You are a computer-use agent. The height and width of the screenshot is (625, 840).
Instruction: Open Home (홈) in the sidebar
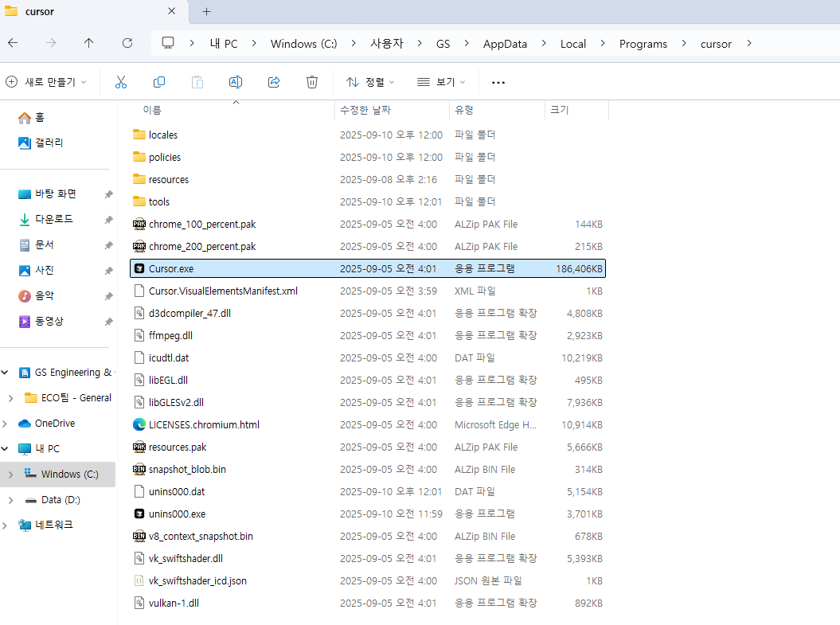(x=32, y=117)
